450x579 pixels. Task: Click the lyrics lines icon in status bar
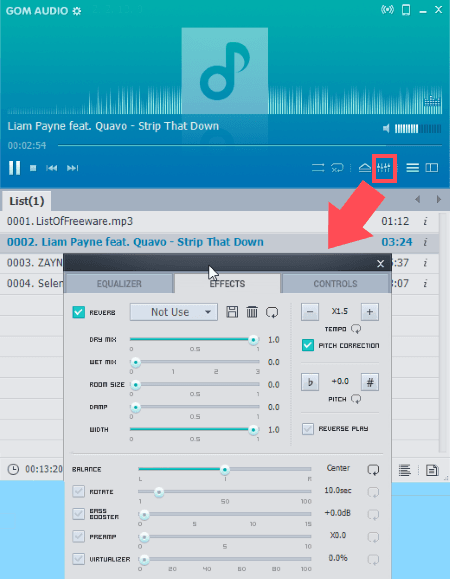[405, 470]
